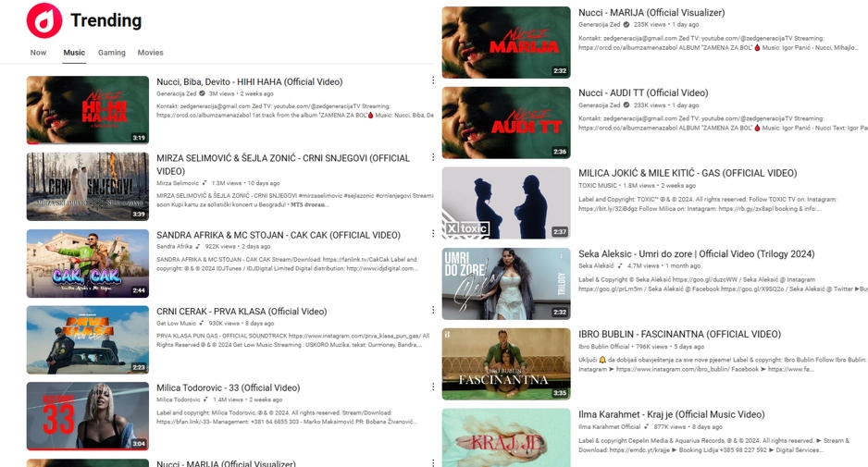
Task: Visit the Ilma Karahmet Official channel
Action: point(610,427)
